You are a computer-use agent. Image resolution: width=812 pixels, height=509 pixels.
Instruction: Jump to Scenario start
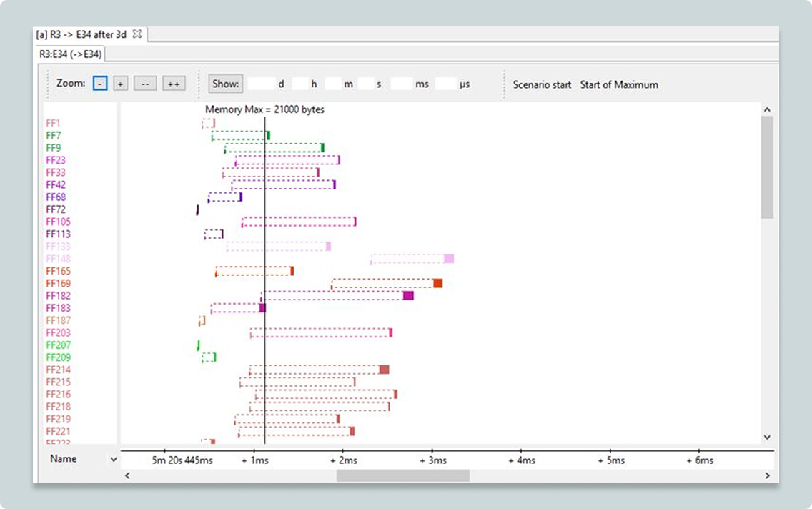click(x=542, y=84)
